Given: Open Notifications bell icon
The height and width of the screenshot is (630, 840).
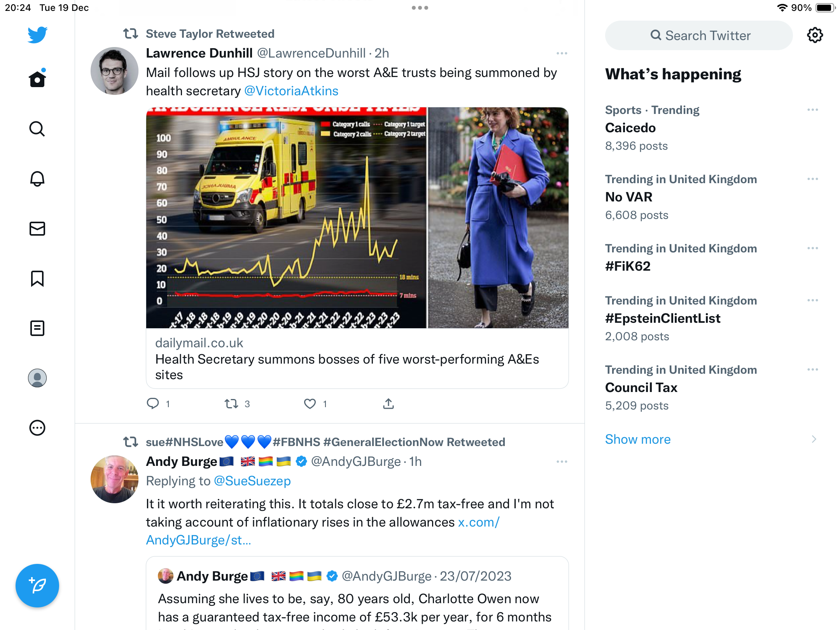Looking at the screenshot, I should click(37, 178).
